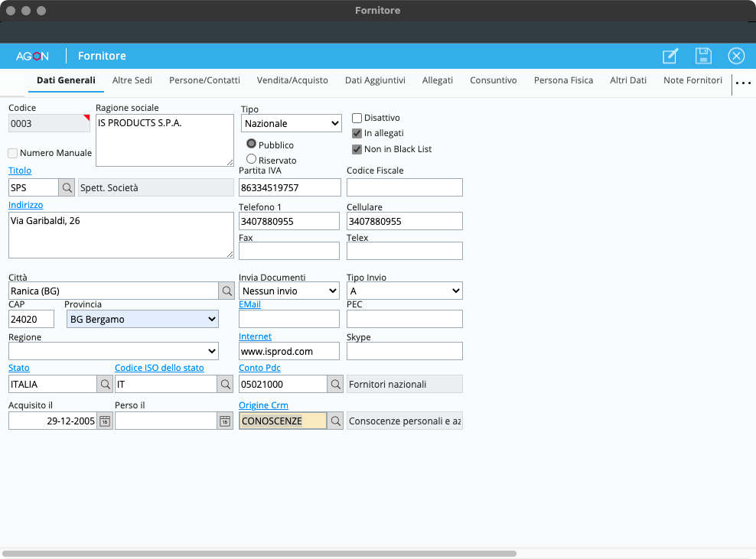
Task: Click the Origine Crm search icon
Action: (x=335, y=421)
